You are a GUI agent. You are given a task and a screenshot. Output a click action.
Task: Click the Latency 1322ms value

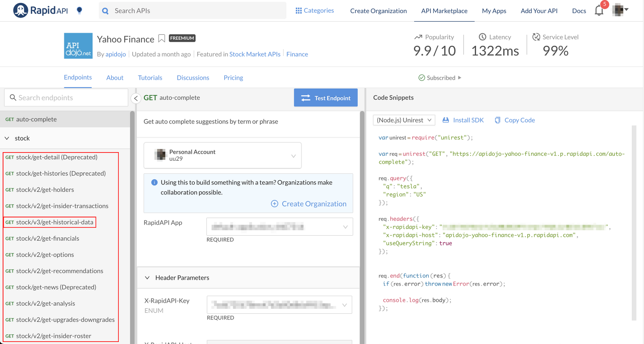(495, 50)
